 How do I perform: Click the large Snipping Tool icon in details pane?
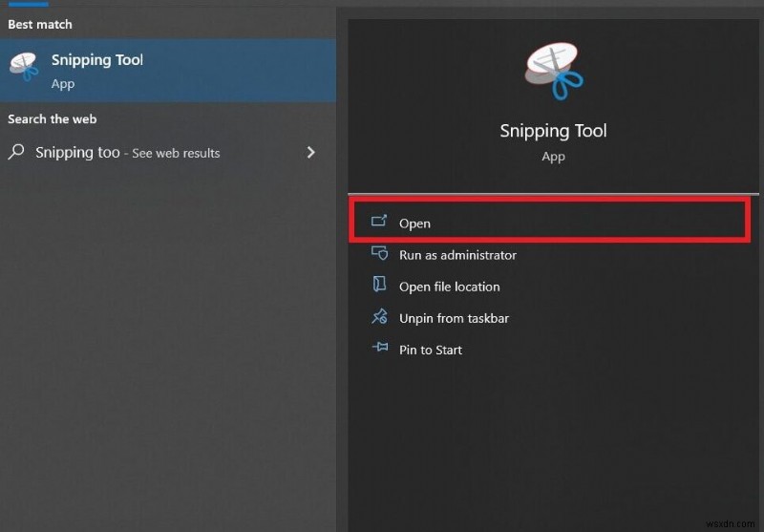click(x=554, y=71)
